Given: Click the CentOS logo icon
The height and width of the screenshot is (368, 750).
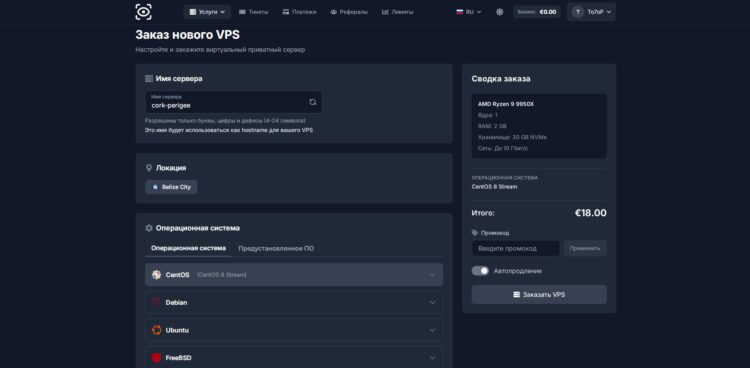Looking at the screenshot, I should click(156, 275).
